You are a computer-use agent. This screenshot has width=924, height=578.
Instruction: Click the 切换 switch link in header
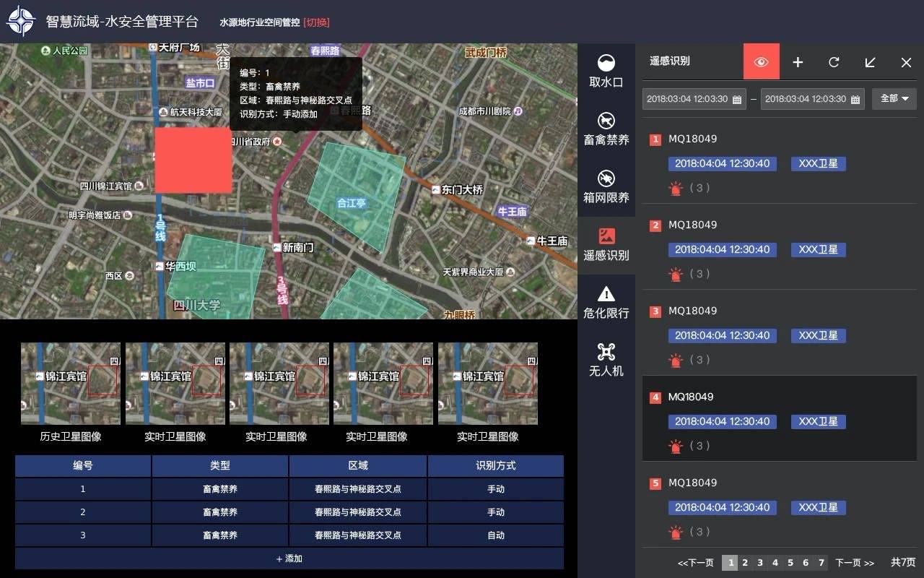point(316,22)
